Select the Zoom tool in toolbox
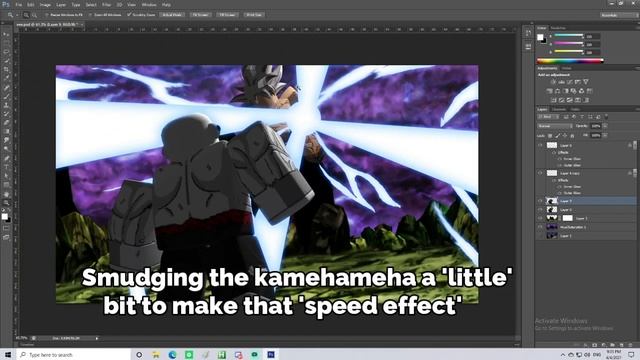The height and width of the screenshot is (360, 640). pyautogui.click(x=7, y=202)
